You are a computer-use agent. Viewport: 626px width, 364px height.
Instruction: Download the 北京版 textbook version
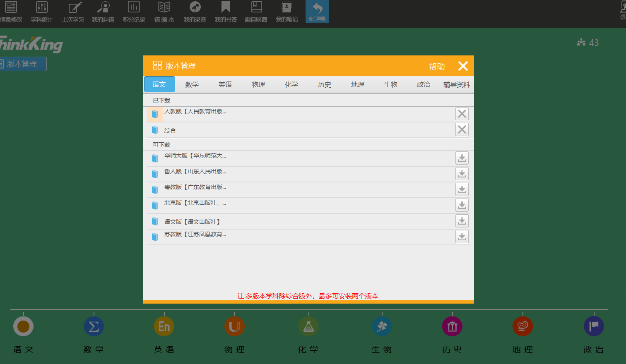click(x=462, y=205)
